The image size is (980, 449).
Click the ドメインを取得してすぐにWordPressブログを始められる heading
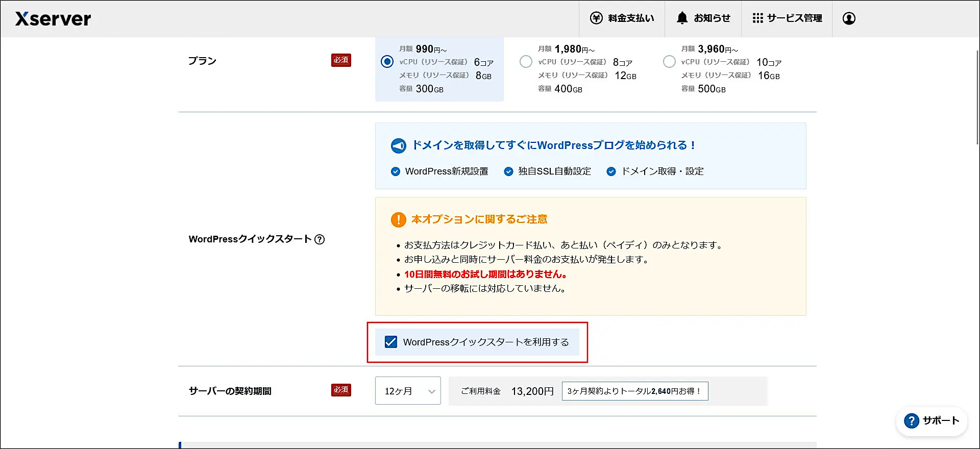[x=554, y=145]
